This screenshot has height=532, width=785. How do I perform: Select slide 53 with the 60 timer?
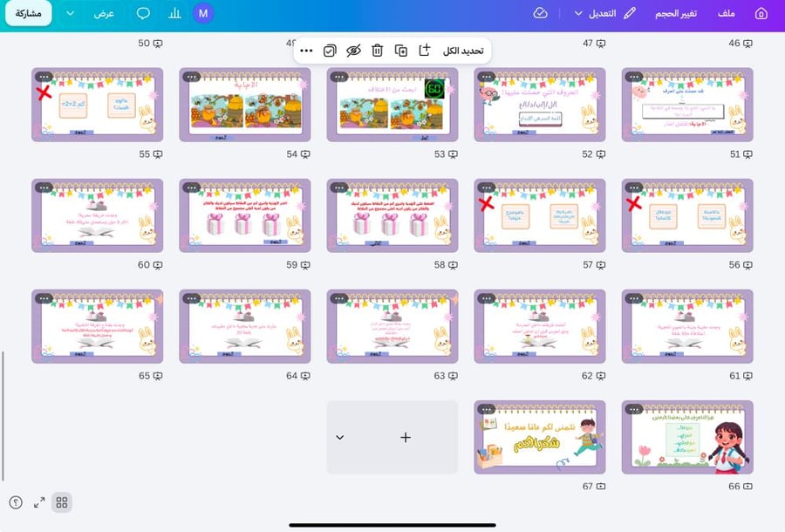[392, 105]
